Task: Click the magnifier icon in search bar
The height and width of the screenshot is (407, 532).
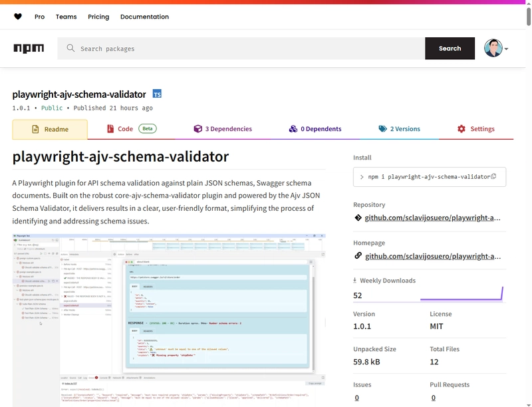Action: [70, 48]
